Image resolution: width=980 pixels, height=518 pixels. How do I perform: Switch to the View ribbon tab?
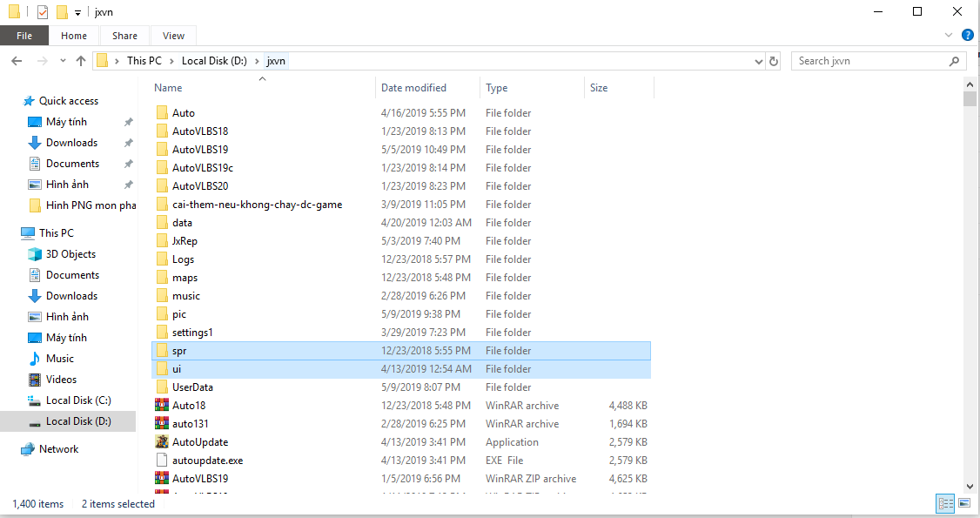pos(173,36)
